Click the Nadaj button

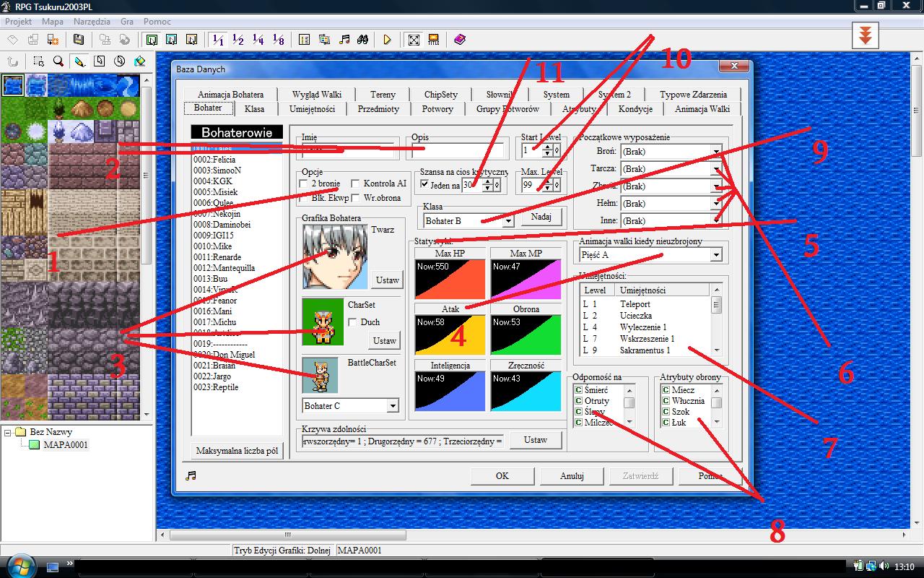tap(541, 217)
